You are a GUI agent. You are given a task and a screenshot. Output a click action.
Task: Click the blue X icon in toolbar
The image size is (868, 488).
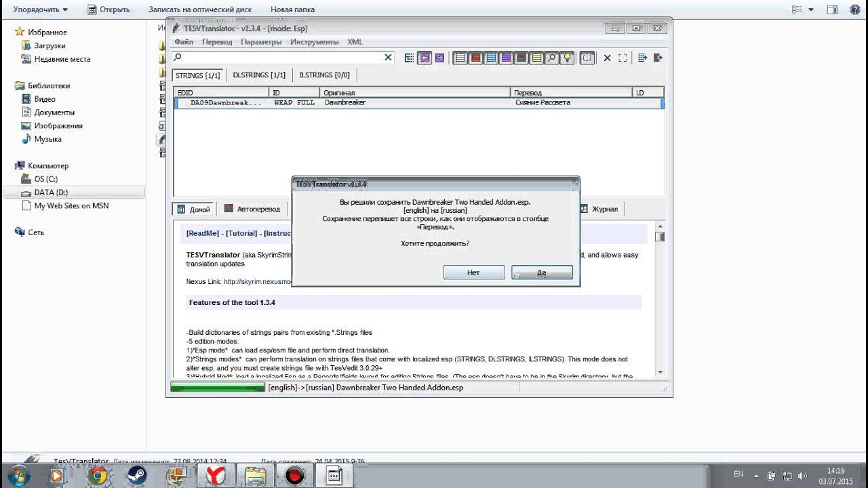point(608,58)
